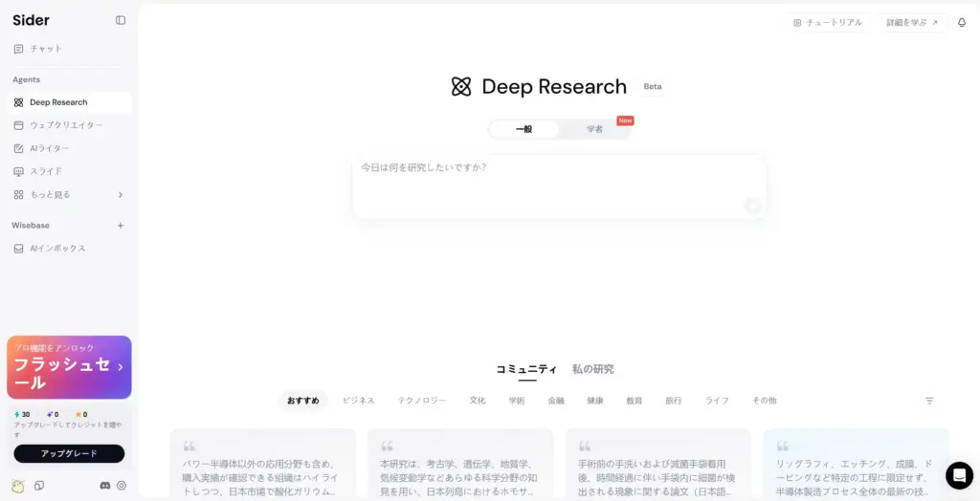Image resolution: width=980 pixels, height=501 pixels.
Task: Select おすすめ category filter
Action: click(303, 401)
